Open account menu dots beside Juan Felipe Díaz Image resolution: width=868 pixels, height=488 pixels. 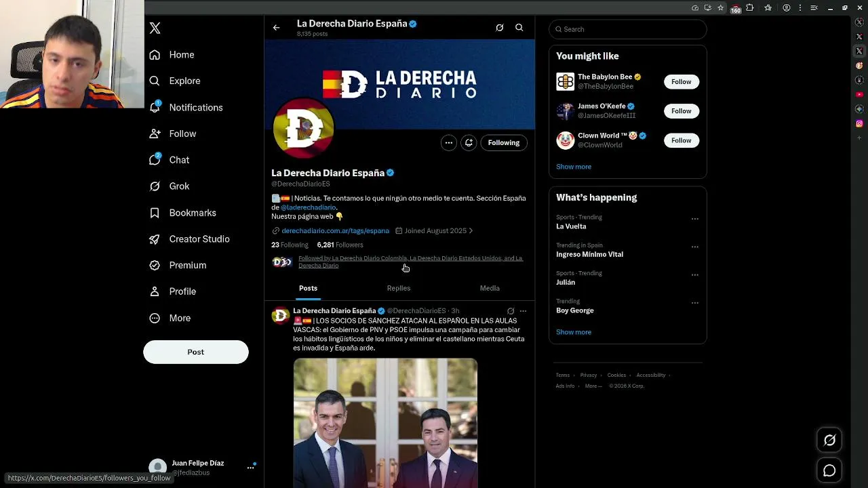click(250, 468)
